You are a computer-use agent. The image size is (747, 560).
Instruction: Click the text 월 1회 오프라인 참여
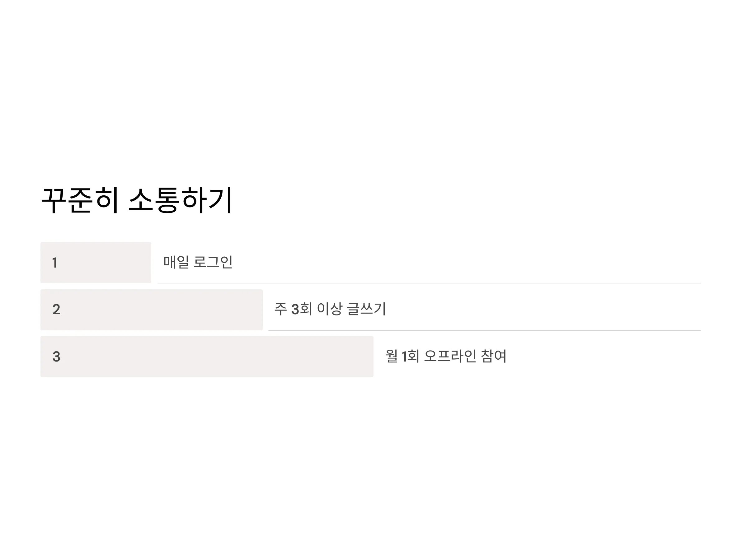446,356
